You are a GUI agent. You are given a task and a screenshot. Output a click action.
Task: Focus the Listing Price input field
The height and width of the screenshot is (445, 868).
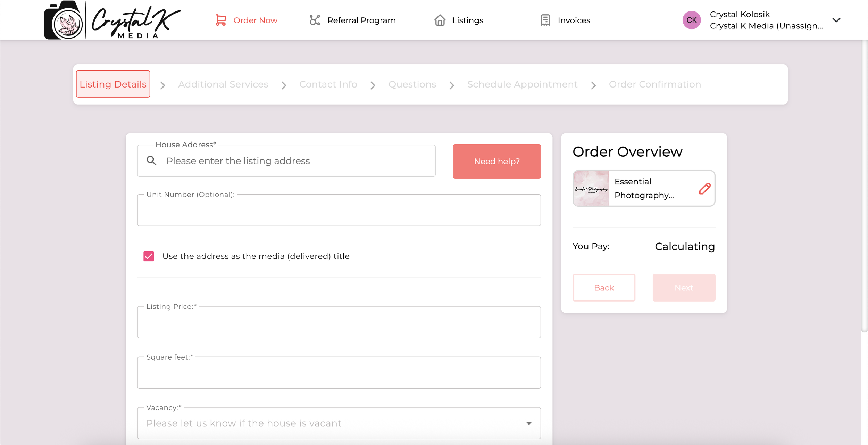[339, 322]
